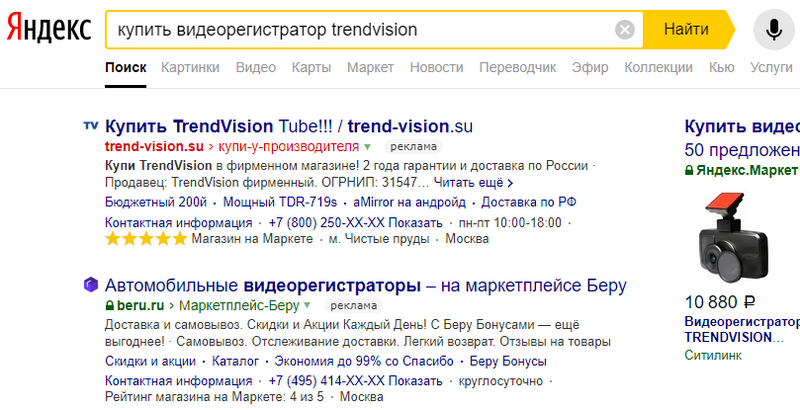Click the Маркетплейс-Беру path link

pos(240,306)
